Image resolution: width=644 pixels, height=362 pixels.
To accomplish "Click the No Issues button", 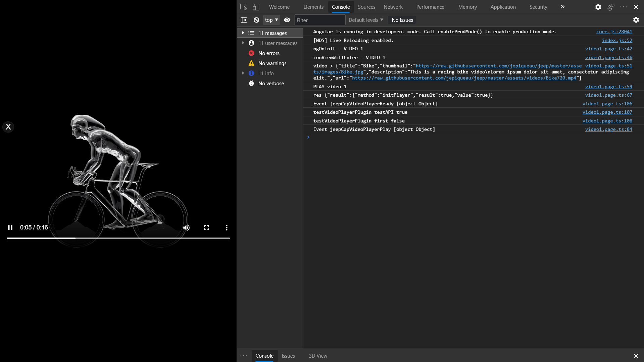I will (x=401, y=20).
